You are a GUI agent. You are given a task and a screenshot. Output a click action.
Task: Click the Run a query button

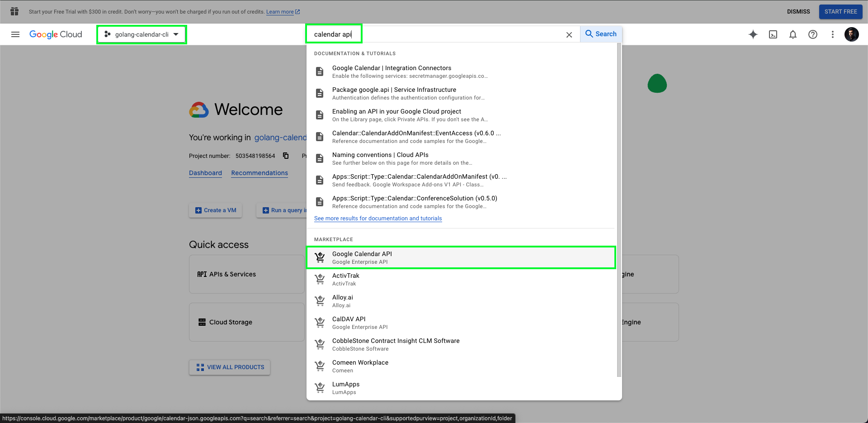[x=282, y=210]
